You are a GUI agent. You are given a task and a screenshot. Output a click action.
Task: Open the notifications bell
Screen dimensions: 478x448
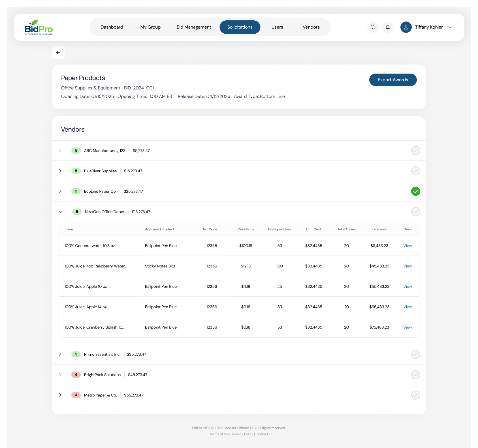click(387, 27)
